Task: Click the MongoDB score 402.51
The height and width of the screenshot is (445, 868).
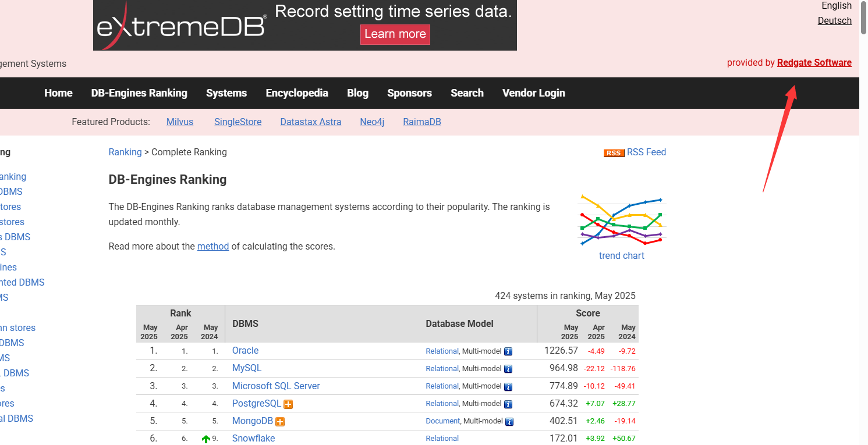Action: 564,421
